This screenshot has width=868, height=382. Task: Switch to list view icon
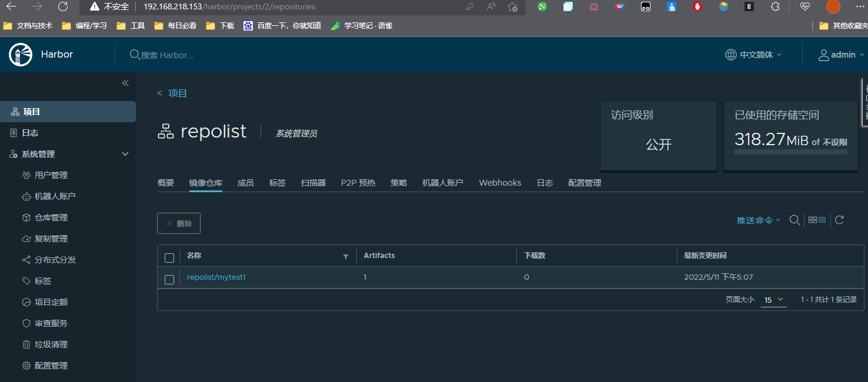point(822,220)
